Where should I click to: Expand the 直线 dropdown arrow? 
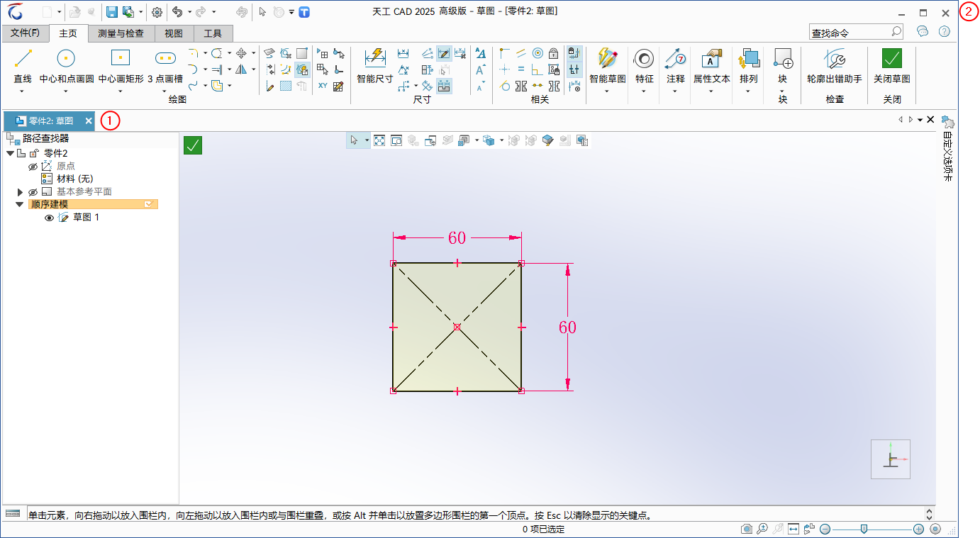coord(23,91)
